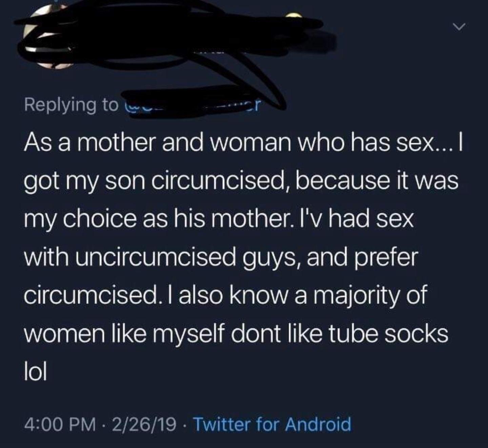Click the word "lol" ending the tweet

[35, 371]
